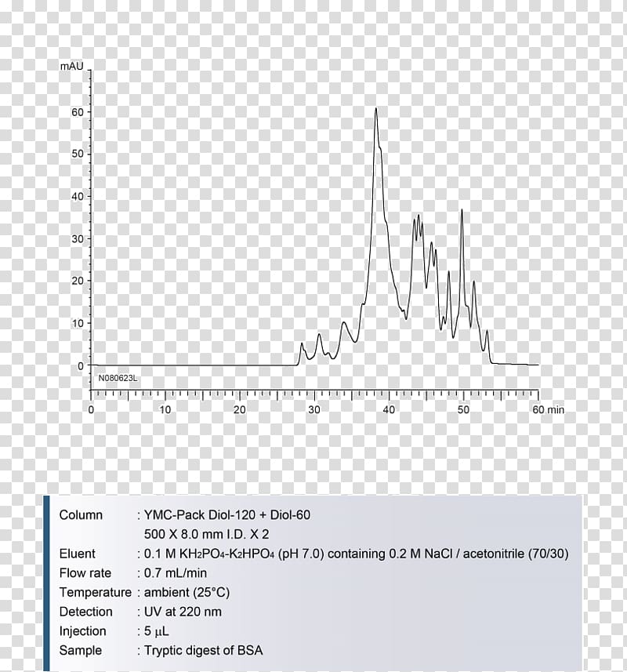627x672 pixels.
Task: Click the mAU axis unit label
Action: coord(72,66)
